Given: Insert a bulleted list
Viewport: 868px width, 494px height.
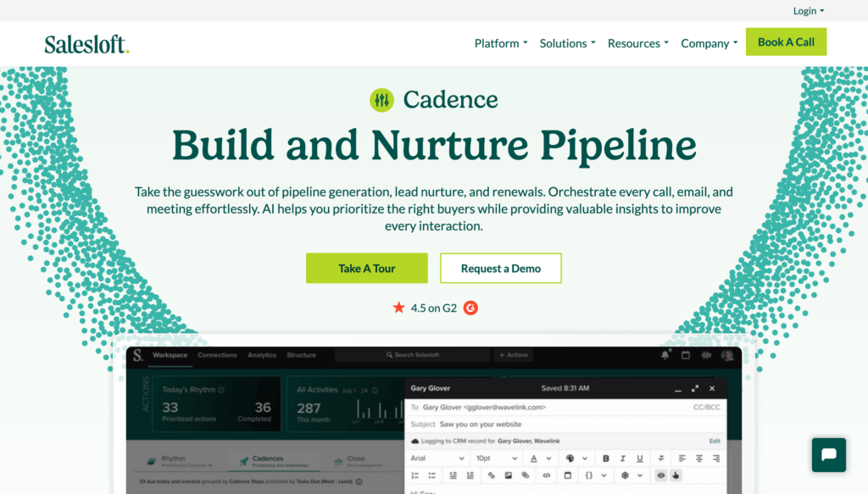Looking at the screenshot, I should point(432,475).
